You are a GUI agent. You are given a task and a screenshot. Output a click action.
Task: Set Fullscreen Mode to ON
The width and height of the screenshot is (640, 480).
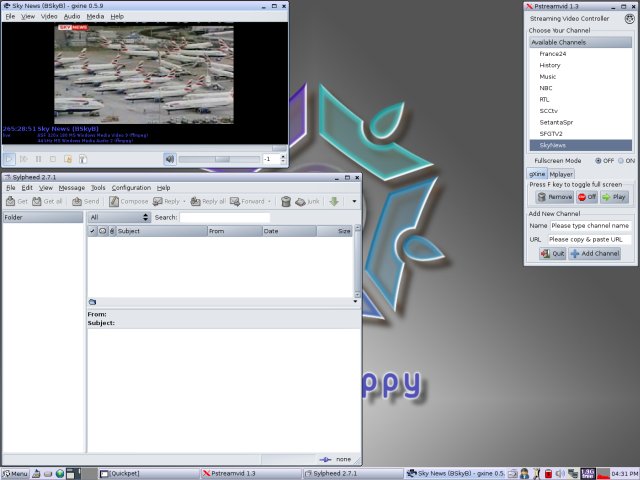click(621, 161)
